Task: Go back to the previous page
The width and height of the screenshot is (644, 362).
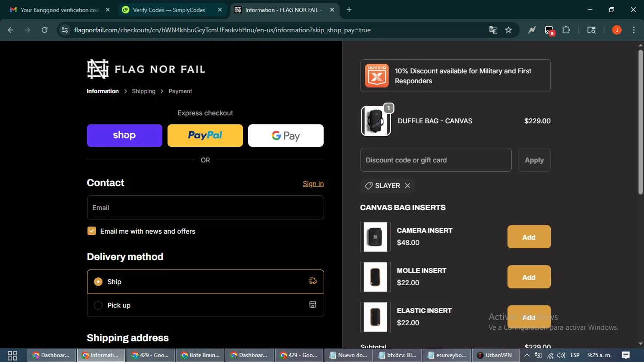Action: point(11,30)
